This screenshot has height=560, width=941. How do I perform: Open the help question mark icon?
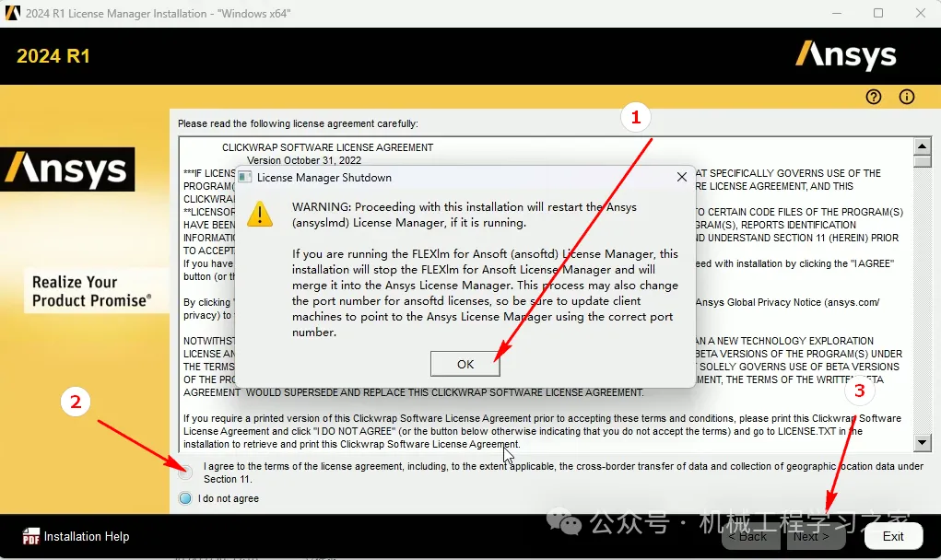[874, 97]
